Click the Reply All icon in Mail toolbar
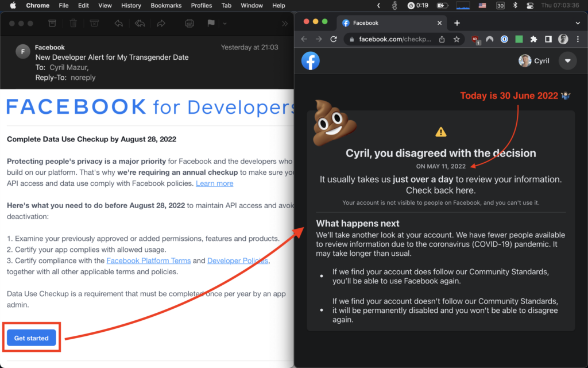 click(x=140, y=23)
